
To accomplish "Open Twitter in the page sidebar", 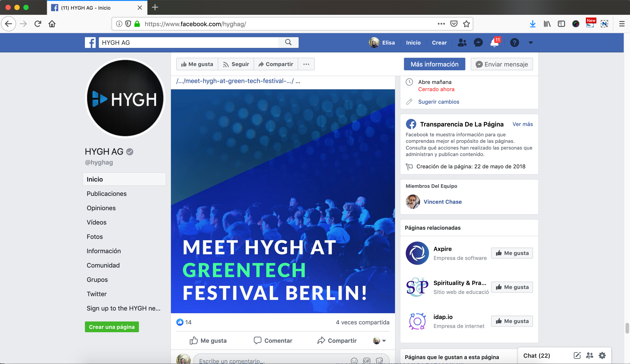I will tap(97, 294).
